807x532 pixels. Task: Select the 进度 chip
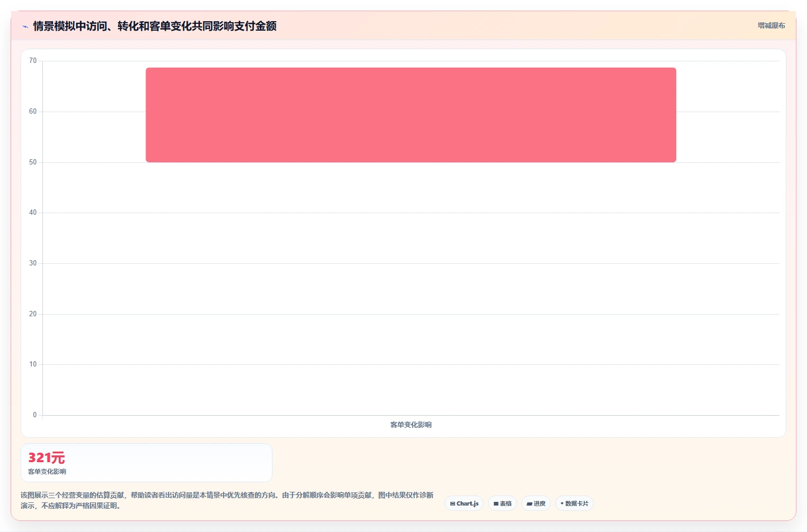click(536, 503)
